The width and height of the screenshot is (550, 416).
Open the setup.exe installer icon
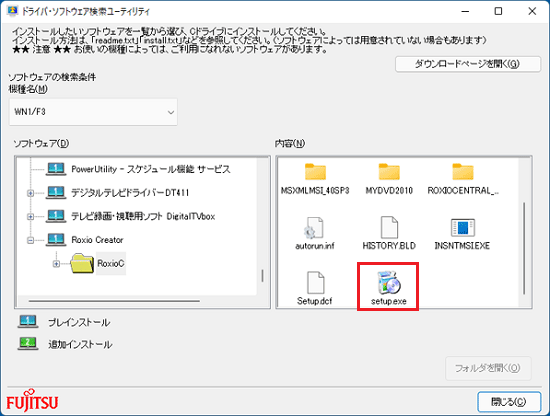pyautogui.click(x=389, y=282)
